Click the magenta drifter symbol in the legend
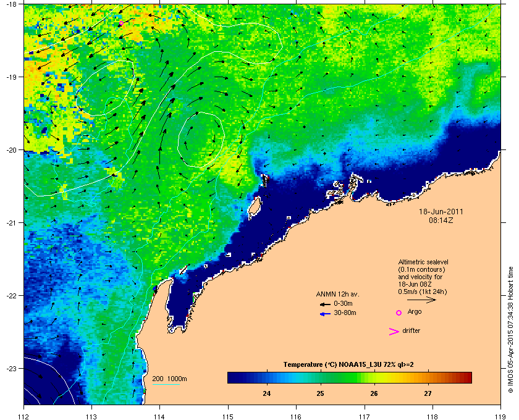 click(394, 332)
